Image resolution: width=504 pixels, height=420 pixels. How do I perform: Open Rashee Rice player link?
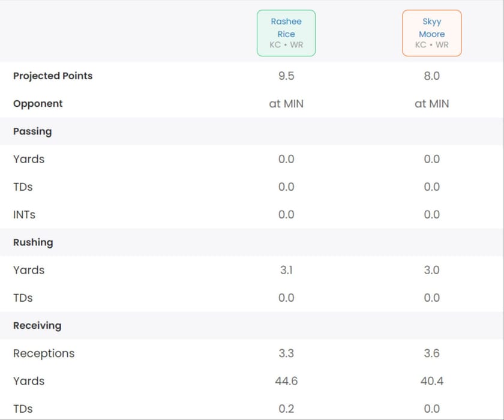286,28
